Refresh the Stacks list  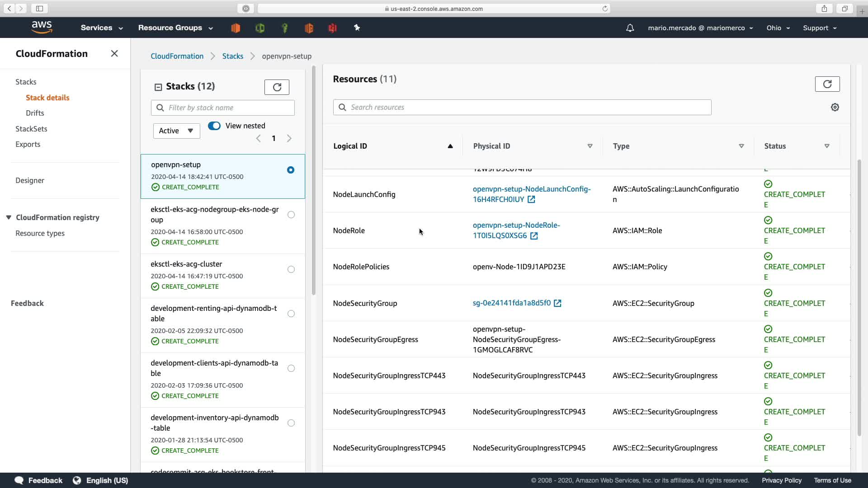[277, 87]
